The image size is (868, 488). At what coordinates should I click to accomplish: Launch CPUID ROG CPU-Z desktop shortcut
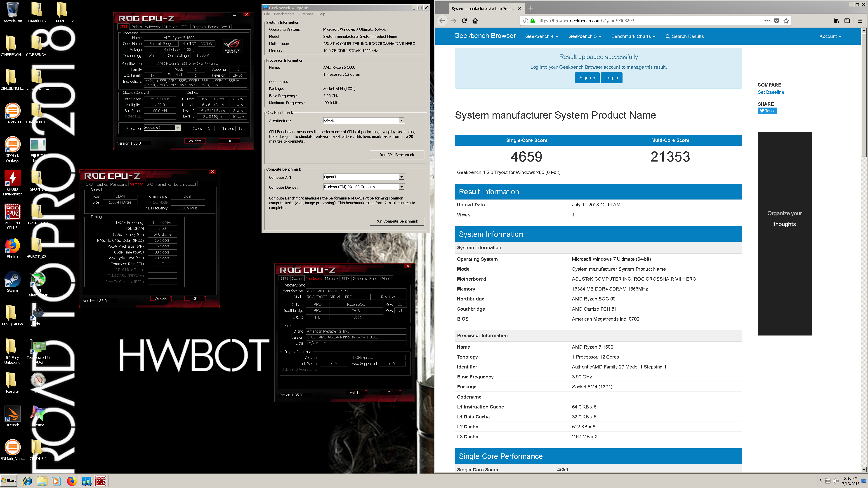tap(12, 217)
